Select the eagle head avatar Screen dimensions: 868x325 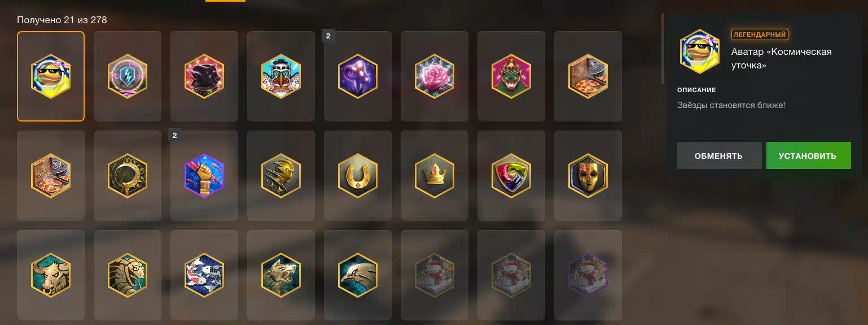358,275
